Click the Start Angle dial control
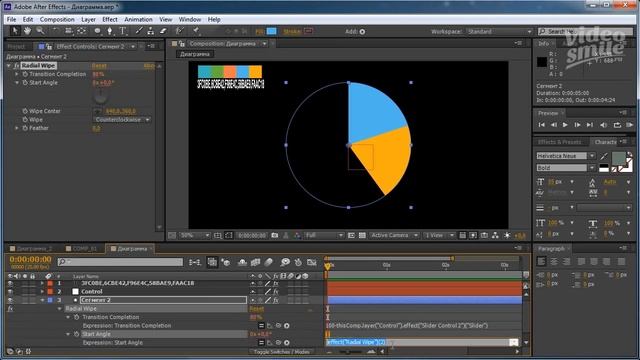 pyautogui.click(x=100, y=96)
